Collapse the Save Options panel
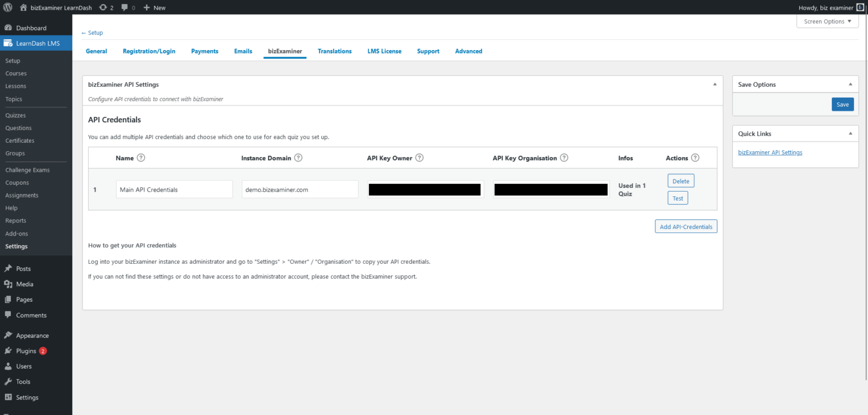The width and height of the screenshot is (868, 415). click(850, 84)
